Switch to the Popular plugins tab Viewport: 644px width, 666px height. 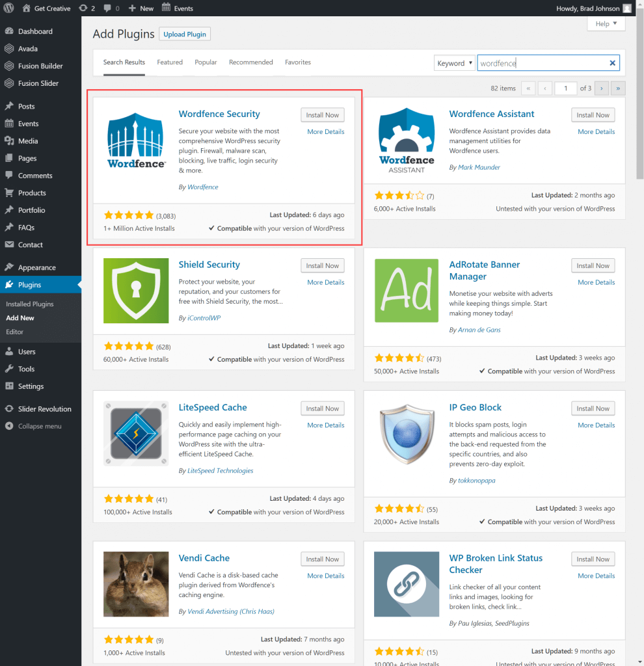coord(206,62)
